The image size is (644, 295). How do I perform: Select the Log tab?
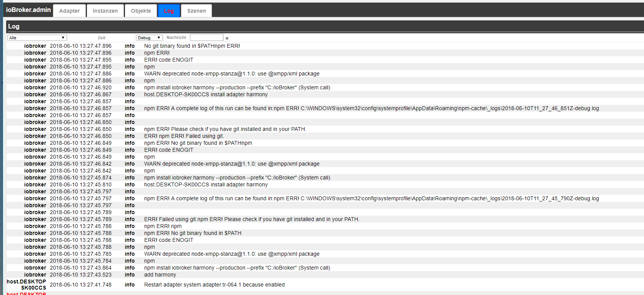coord(169,11)
